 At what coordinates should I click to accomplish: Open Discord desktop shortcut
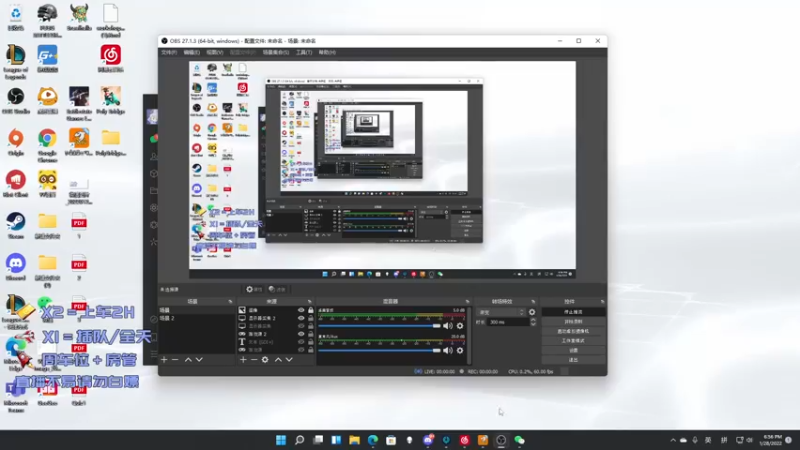pos(15,267)
